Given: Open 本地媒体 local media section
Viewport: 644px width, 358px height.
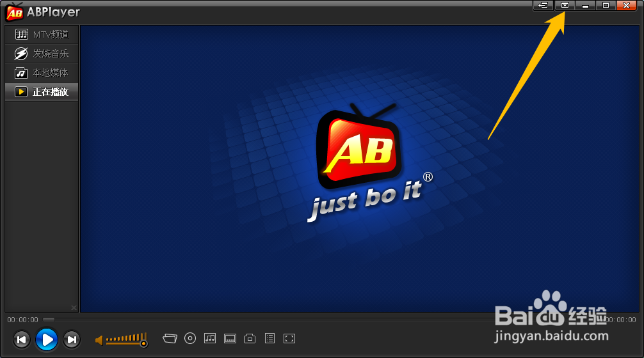Looking at the screenshot, I should point(42,73).
